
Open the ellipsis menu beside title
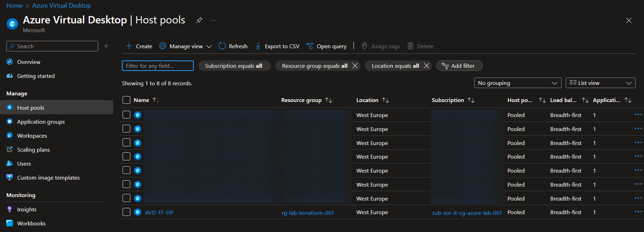click(213, 20)
